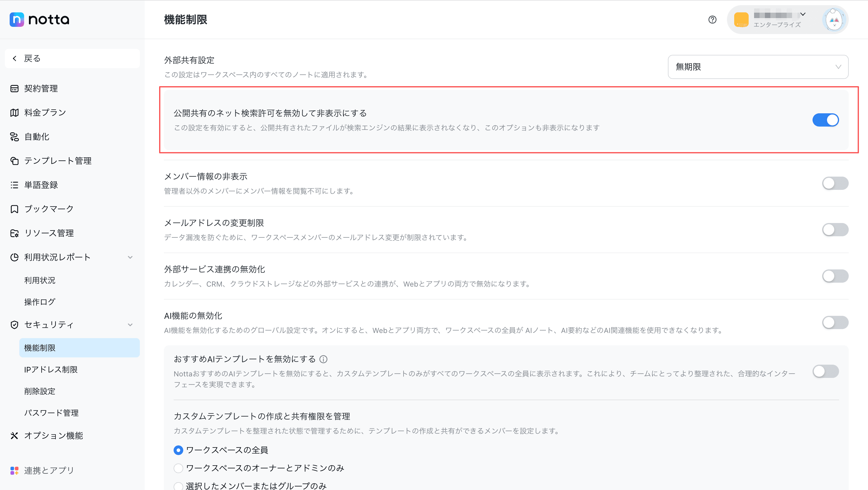Screen dimensions: 868x490
Task: Go to パスワード管理 in sidebar
Action: pos(51,413)
